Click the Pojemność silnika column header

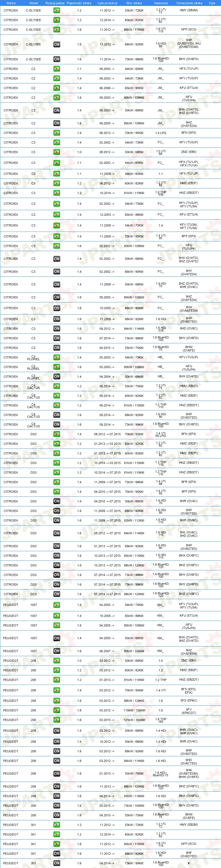tap(79, 3)
